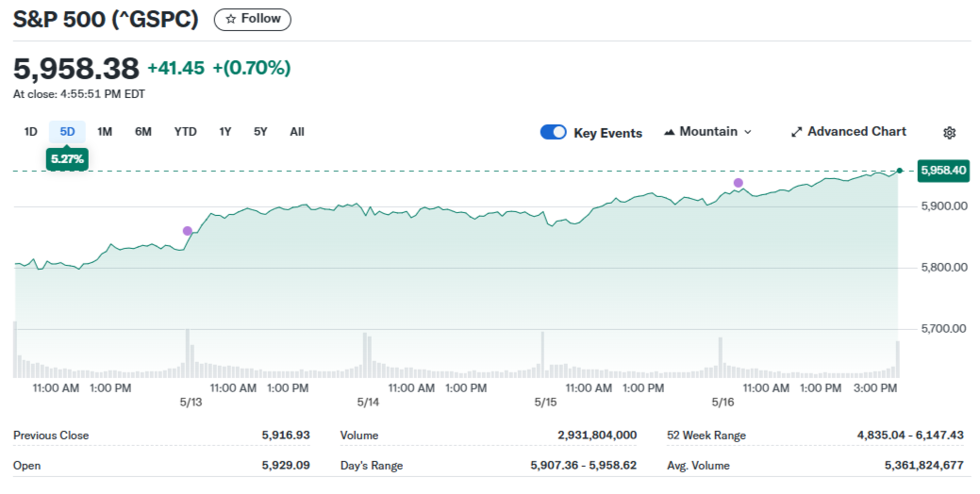
Task: Click the 3:00 PM axis label
Action: pyautogui.click(x=875, y=387)
